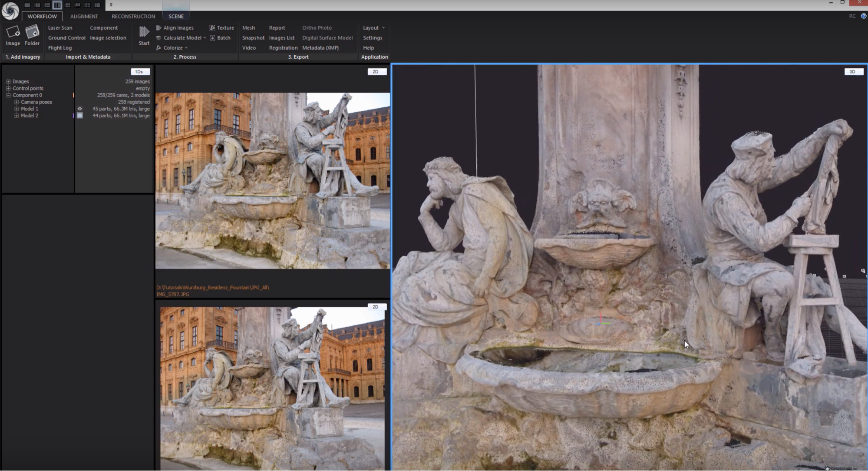Click the Laser Scan button
Image resolution: width=868 pixels, height=471 pixels.
pyautogui.click(x=60, y=28)
